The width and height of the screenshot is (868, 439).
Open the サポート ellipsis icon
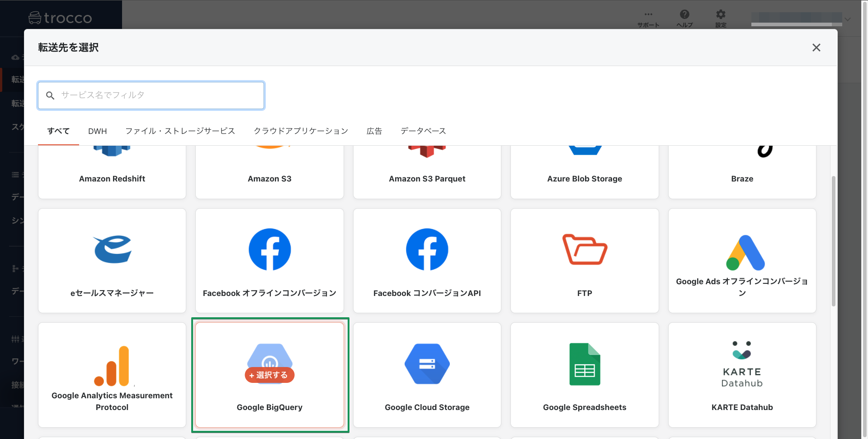648,14
